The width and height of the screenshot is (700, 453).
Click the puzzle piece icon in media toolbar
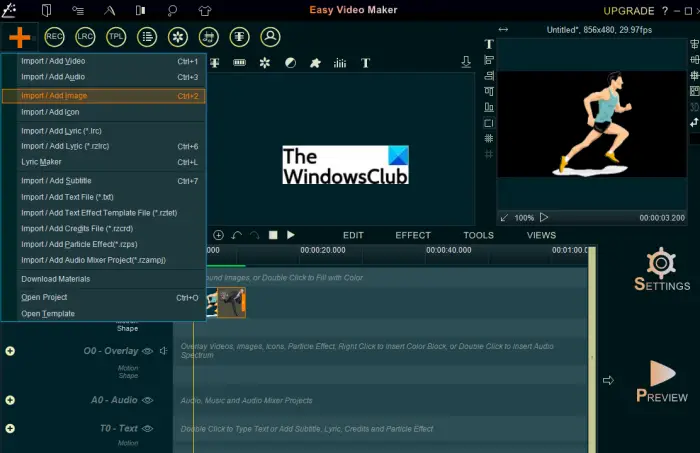[x=315, y=63]
